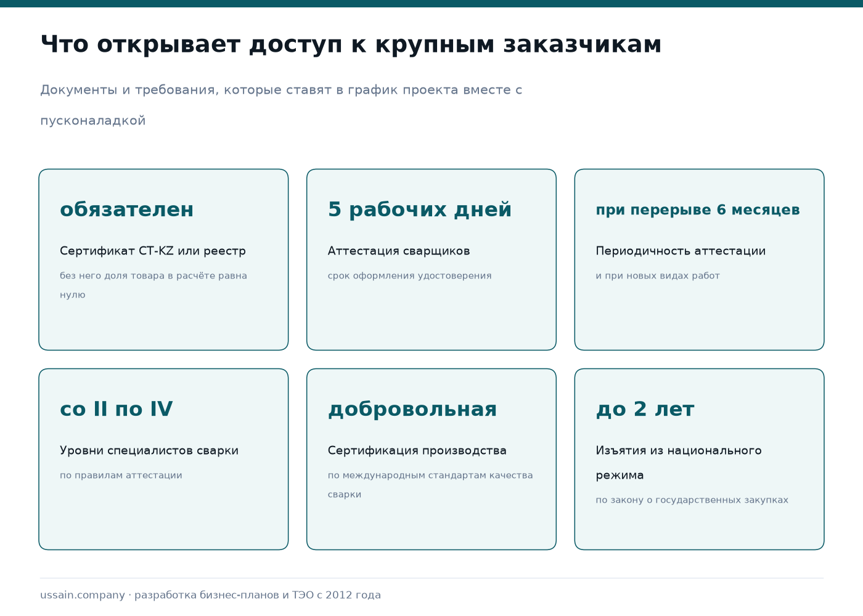Select 'Периодичность аттестации' label

681,251
